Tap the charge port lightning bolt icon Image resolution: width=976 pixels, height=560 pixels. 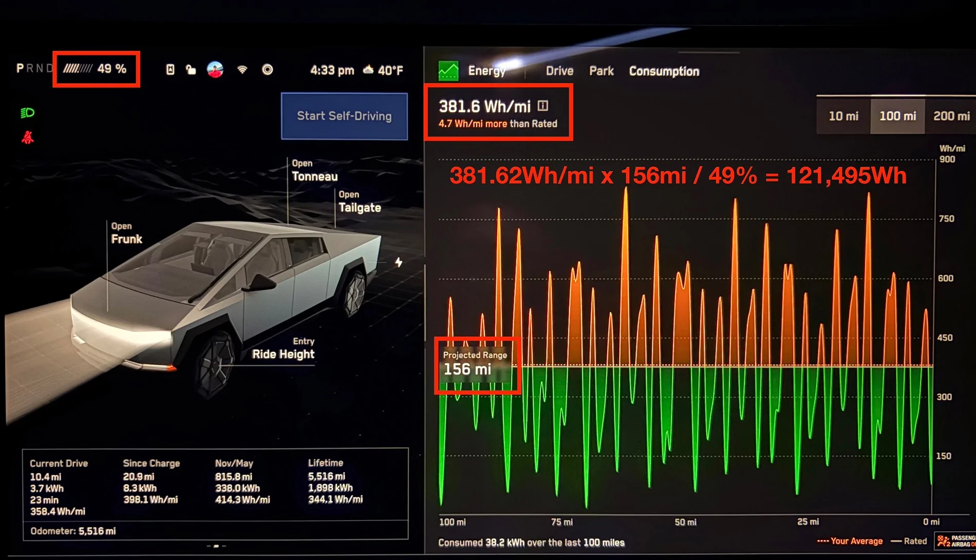(399, 262)
